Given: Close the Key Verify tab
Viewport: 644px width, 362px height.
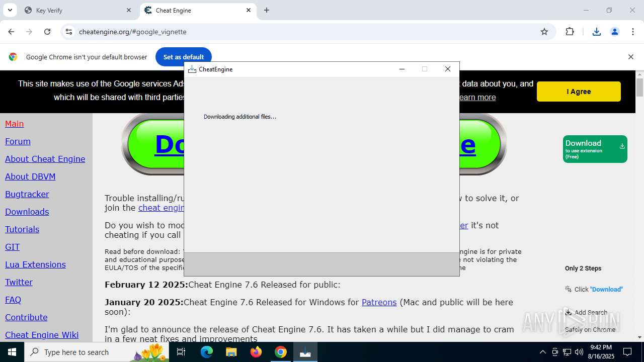Looking at the screenshot, I should point(129,10).
